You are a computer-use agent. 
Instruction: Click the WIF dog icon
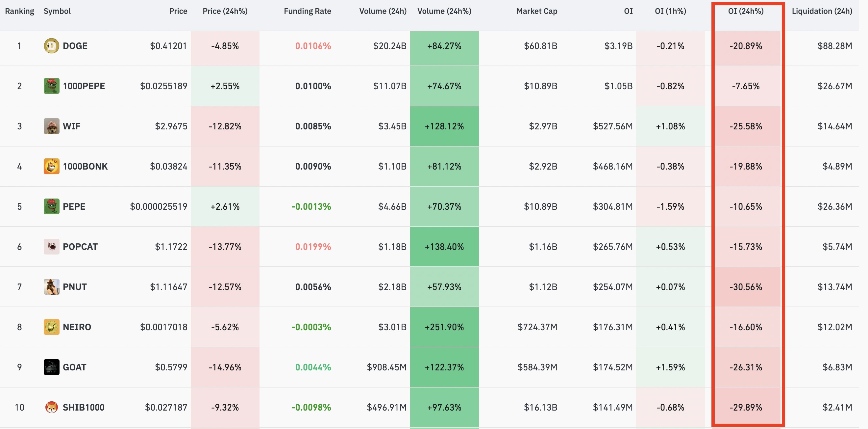coord(51,126)
